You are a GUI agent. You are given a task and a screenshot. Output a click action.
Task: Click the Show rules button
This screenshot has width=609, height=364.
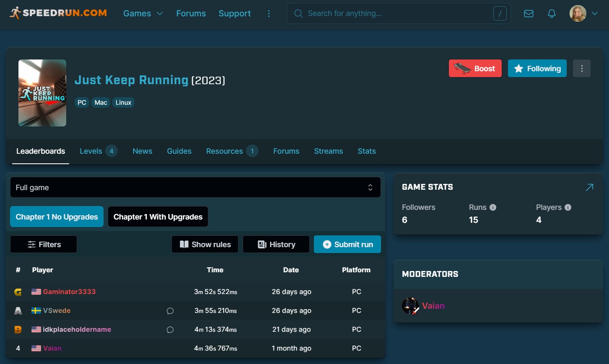tap(205, 244)
